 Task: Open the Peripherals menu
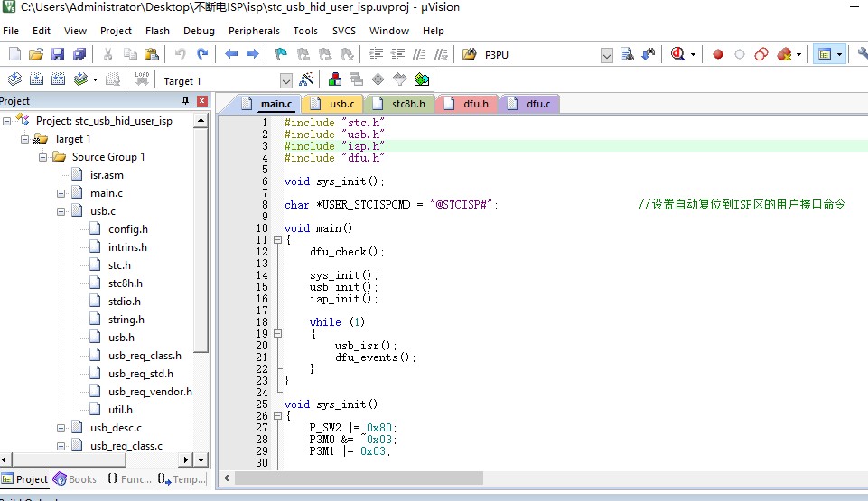tap(254, 31)
